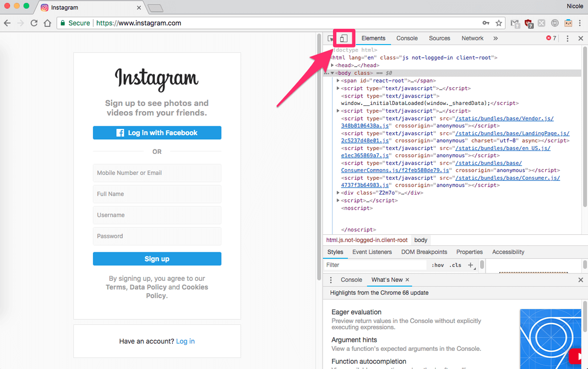
Task: Expand the last collapsed script node
Action: [x=339, y=200]
